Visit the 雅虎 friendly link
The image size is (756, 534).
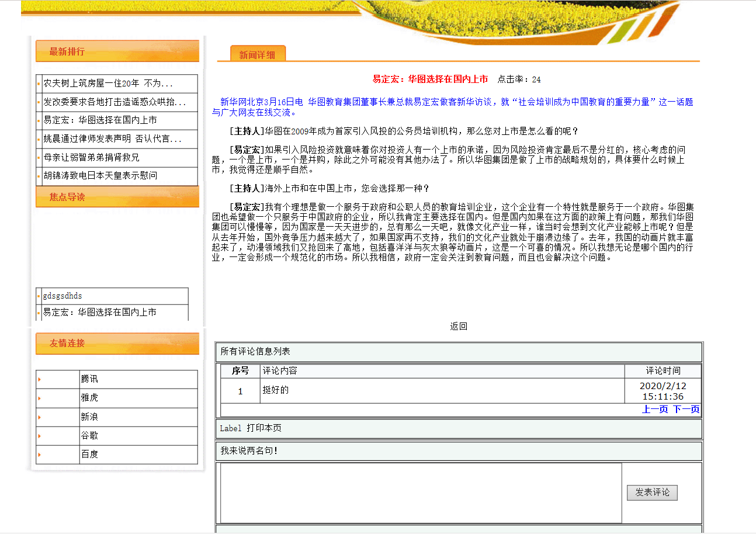(89, 398)
